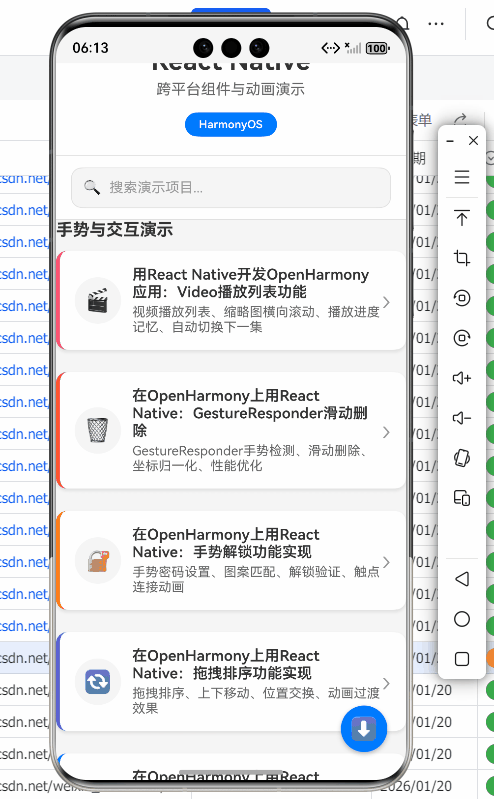Tap the sync arrows icon on 拖拽排序 card
The width and height of the screenshot is (494, 799).
pyautogui.click(x=98, y=682)
